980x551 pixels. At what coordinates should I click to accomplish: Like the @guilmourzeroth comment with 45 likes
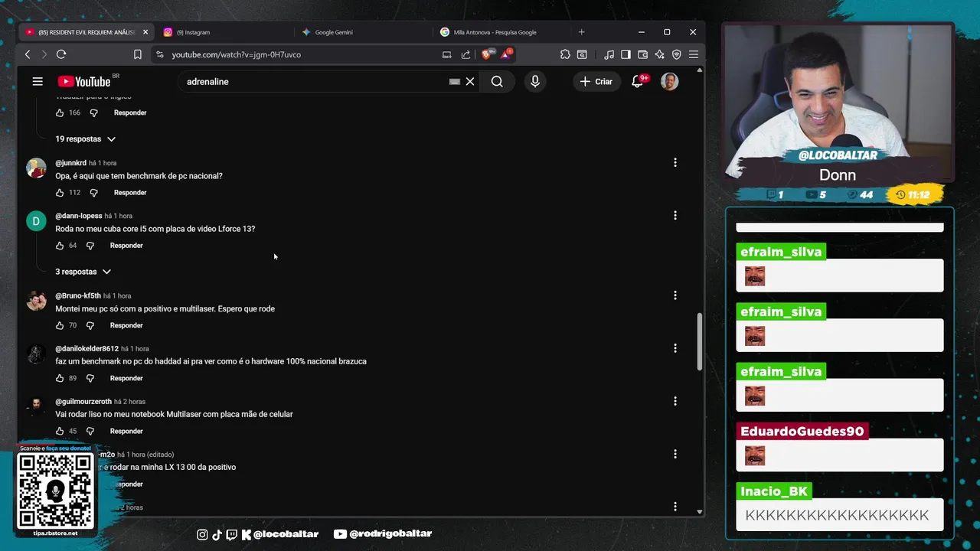[x=60, y=431]
